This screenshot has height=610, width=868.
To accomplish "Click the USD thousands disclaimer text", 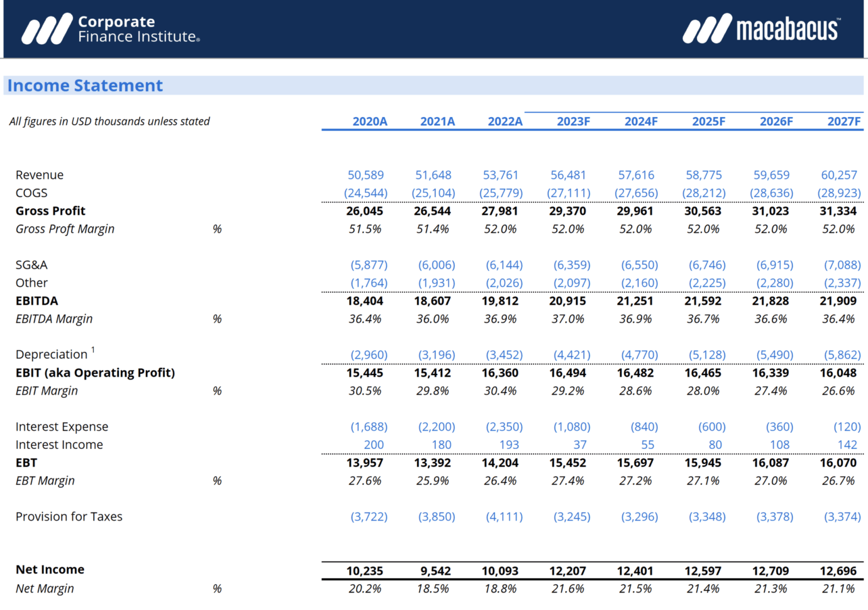I will pyautogui.click(x=109, y=121).
